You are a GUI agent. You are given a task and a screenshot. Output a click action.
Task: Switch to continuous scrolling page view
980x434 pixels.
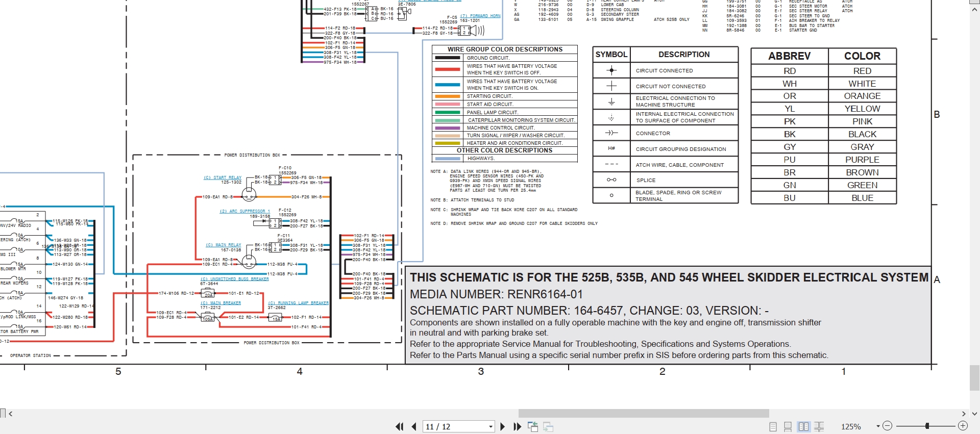tap(788, 427)
